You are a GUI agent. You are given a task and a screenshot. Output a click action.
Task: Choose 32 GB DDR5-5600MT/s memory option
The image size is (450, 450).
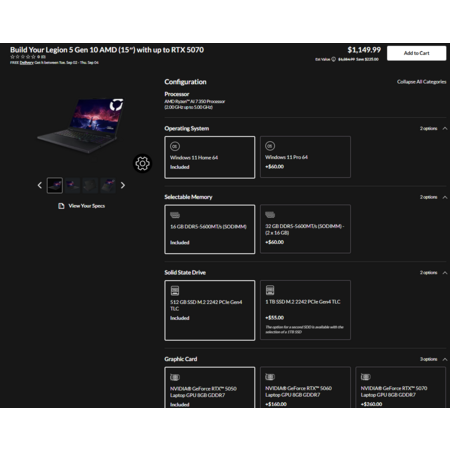click(305, 229)
